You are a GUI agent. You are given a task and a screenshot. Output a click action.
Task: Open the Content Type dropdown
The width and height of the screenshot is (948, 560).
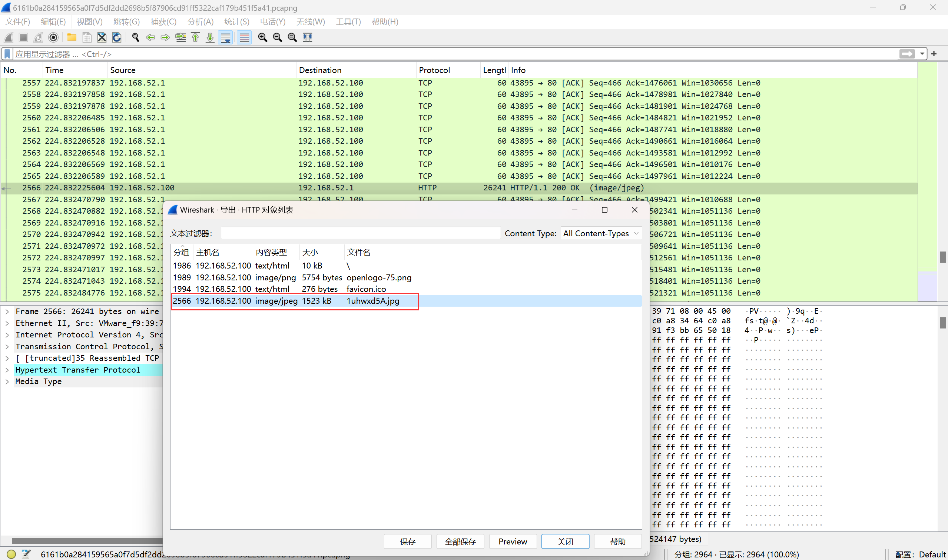601,234
